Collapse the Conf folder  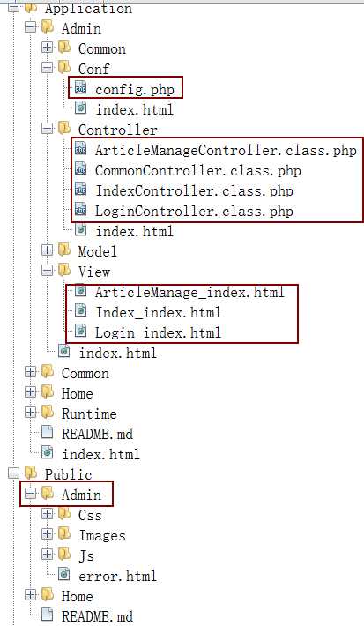tap(47, 68)
